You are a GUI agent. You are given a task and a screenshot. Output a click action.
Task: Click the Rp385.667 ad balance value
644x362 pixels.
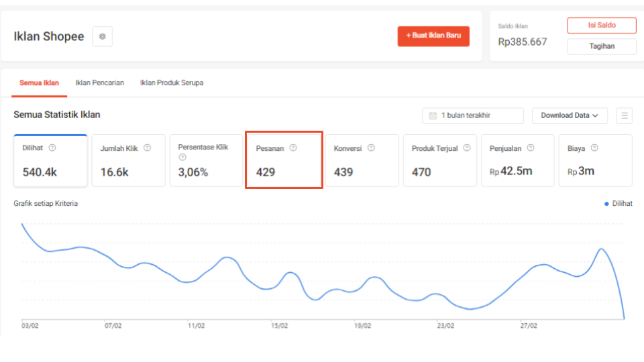click(x=523, y=42)
